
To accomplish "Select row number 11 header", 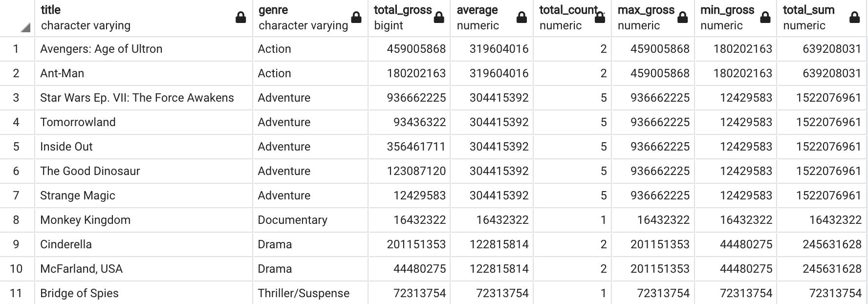I will (17, 293).
